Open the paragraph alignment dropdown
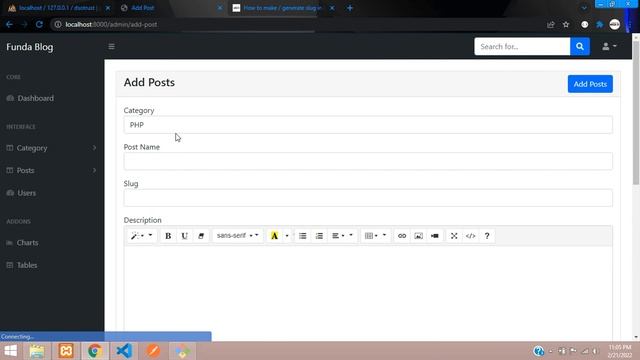The height and width of the screenshot is (360, 640). (342, 236)
